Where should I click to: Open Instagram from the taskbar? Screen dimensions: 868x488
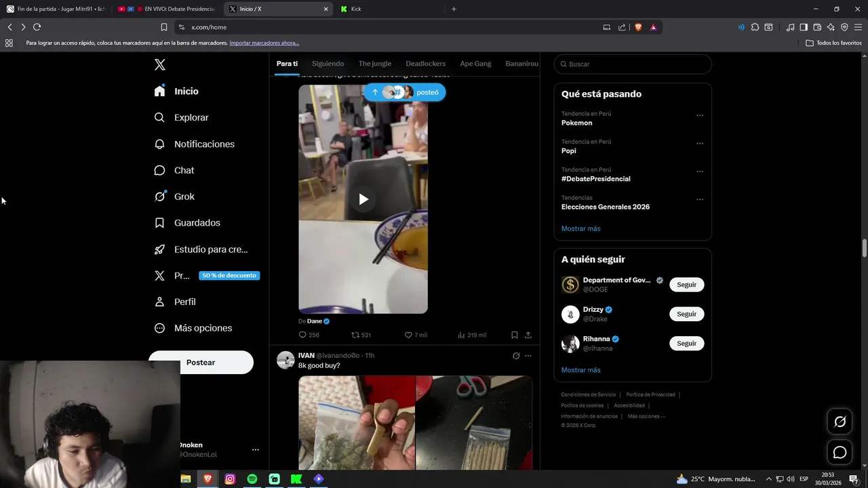coord(230,479)
